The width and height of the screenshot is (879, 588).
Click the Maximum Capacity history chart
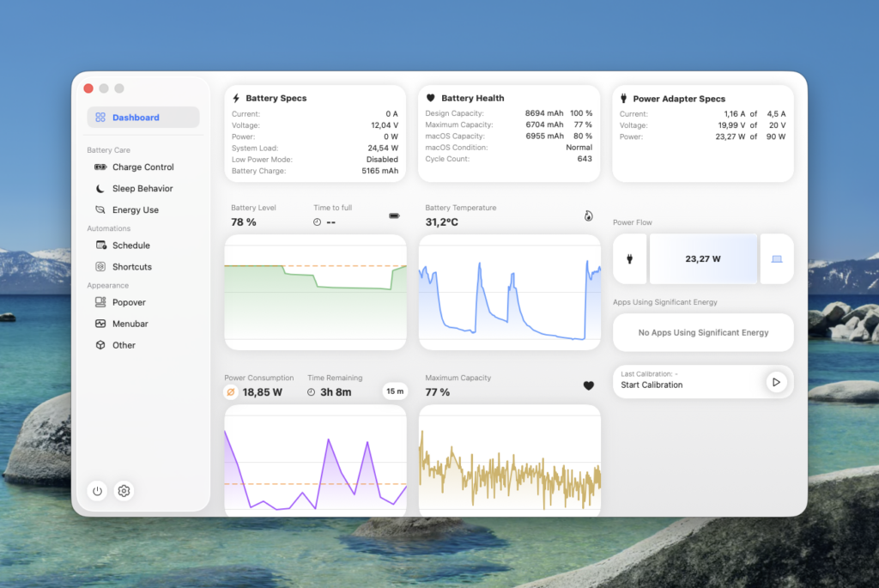[x=510, y=461]
